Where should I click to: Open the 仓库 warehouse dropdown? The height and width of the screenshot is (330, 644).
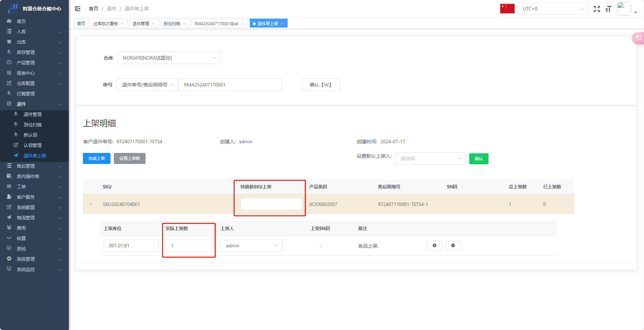click(169, 58)
